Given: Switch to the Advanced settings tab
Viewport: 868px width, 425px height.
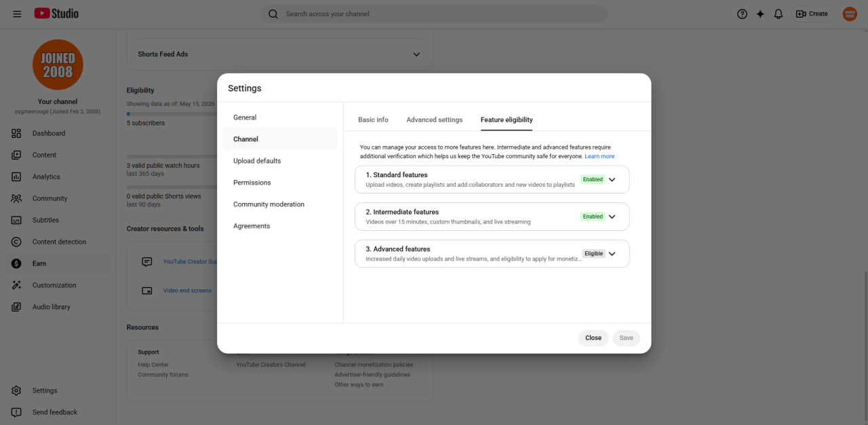Looking at the screenshot, I should coord(435,119).
